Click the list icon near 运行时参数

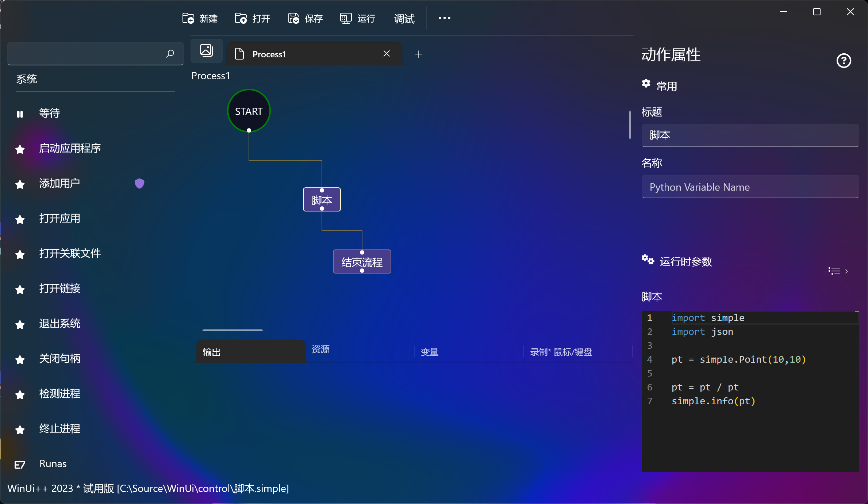[x=834, y=271]
